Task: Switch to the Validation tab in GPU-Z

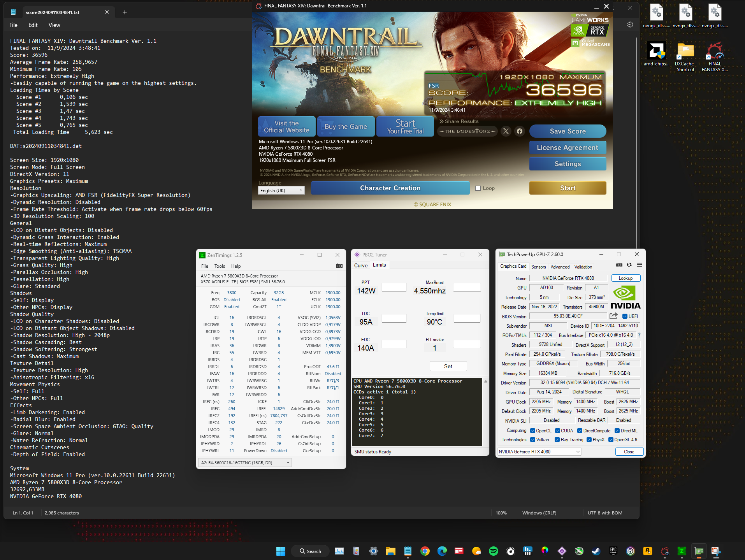Action: tap(583, 267)
